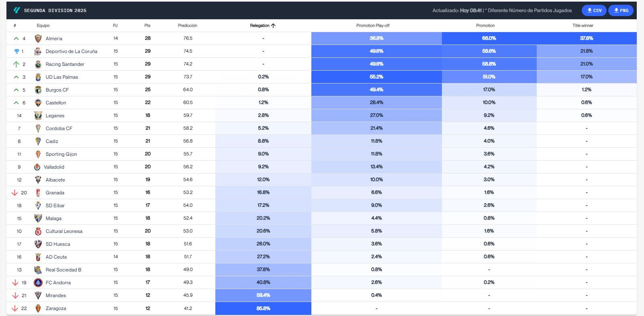
Task: Sort the table by the Pts column
Action: (147, 25)
